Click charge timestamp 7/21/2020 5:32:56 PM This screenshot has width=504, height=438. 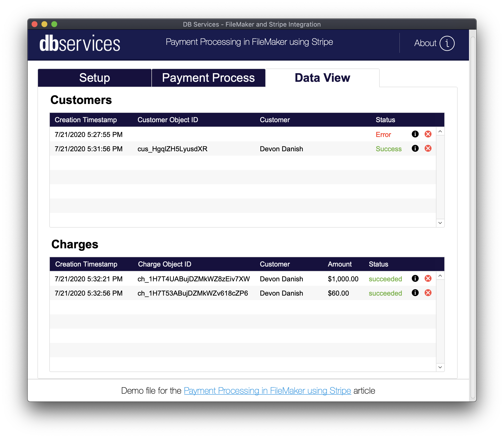tap(89, 293)
